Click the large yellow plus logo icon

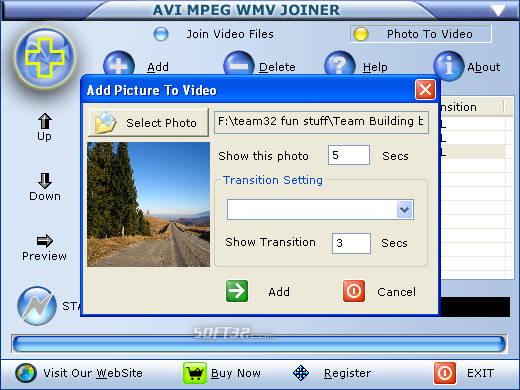click(x=45, y=58)
